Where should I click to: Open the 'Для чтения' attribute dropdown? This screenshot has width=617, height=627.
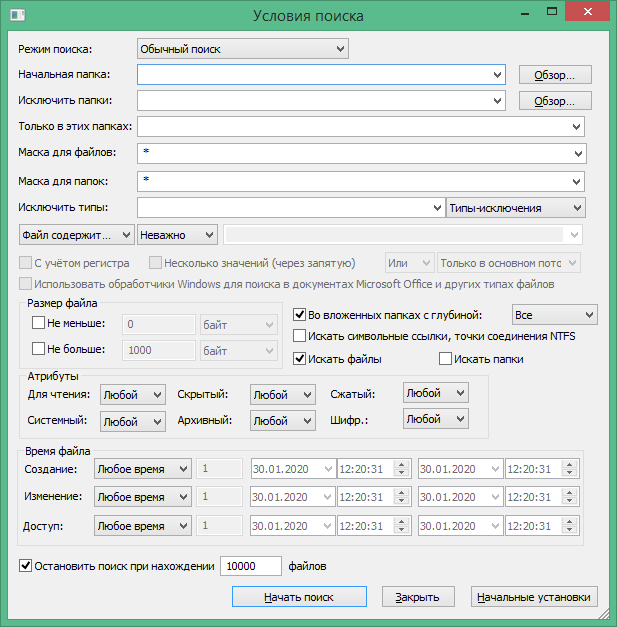[133, 395]
